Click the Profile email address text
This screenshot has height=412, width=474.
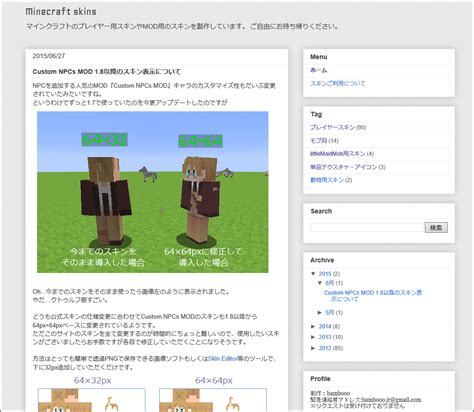391,399
